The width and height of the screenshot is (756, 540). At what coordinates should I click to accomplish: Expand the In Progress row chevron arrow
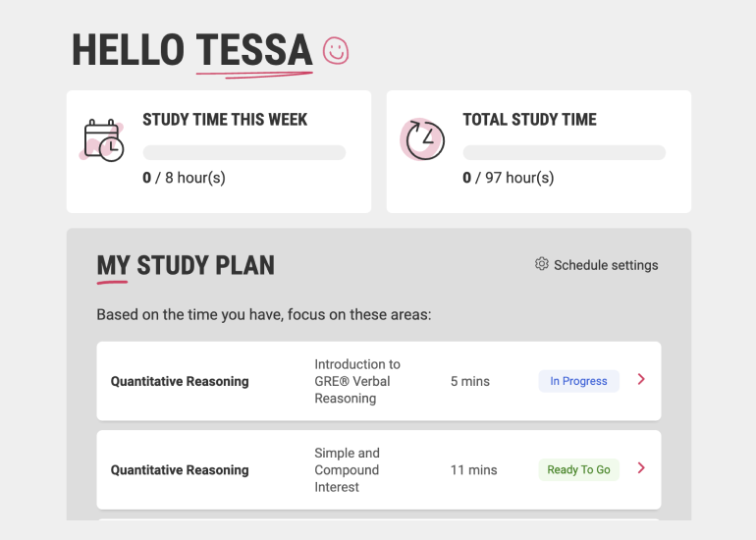(641, 379)
